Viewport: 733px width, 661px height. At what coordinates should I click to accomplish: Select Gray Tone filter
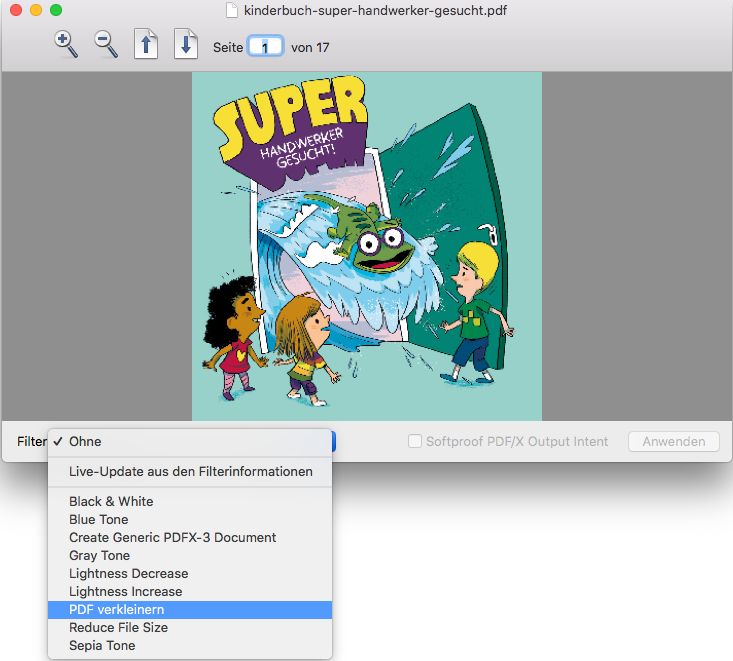190,555
